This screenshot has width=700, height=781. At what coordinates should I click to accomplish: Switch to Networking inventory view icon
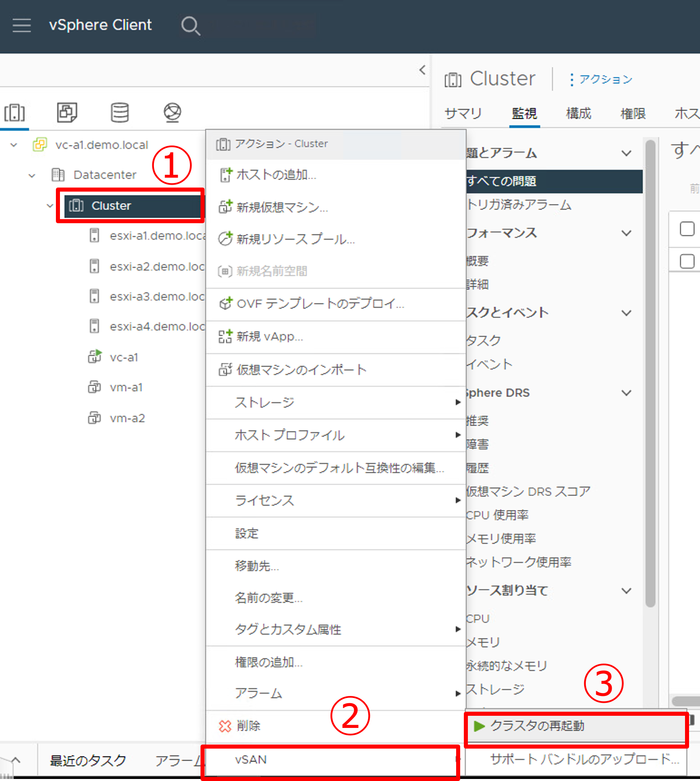172,113
